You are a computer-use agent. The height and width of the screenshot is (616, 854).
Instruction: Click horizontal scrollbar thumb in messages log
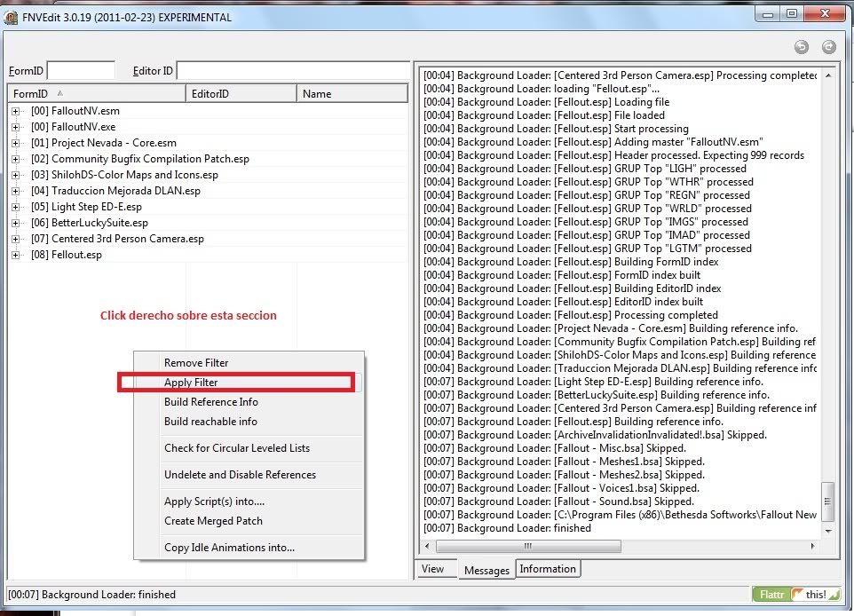point(528,546)
